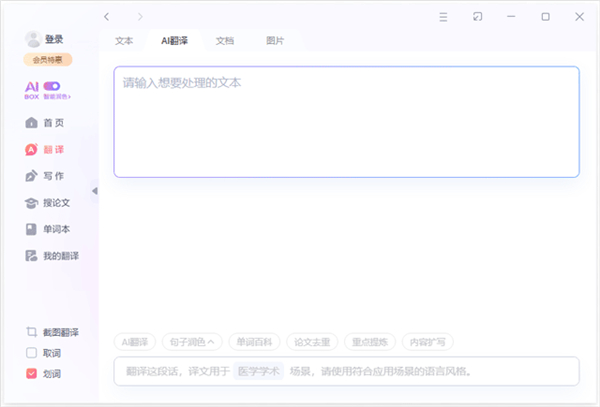This screenshot has width=600, height=407.
Task: Close the translator window
Action: click(579, 16)
